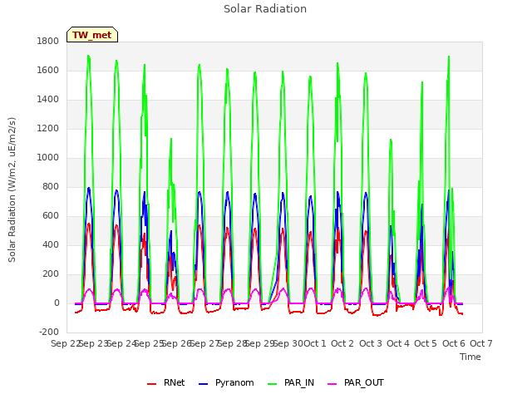Select the RNet legend label
This screenshot has height=399, width=532.
click(x=174, y=382)
